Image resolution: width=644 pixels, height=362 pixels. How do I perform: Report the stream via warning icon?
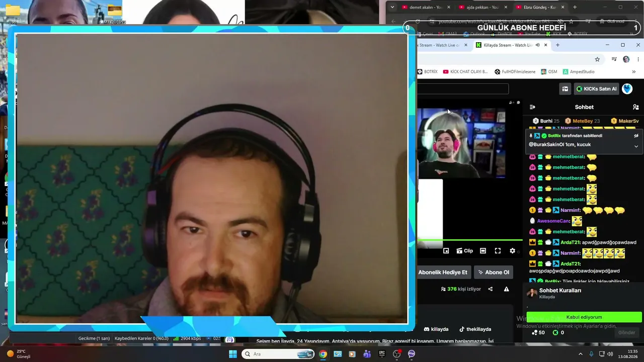pos(507,289)
